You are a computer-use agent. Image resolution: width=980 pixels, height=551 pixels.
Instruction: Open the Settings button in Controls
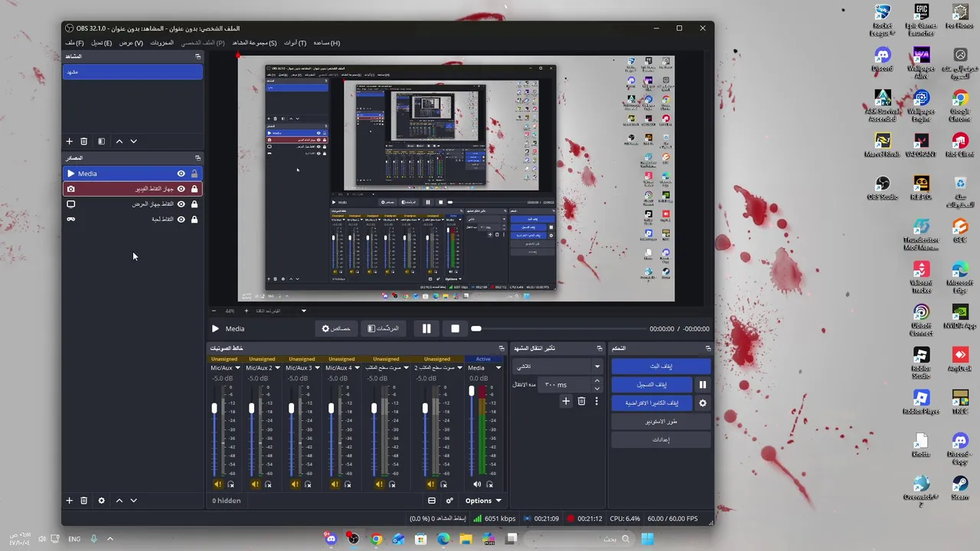pyautogui.click(x=661, y=440)
